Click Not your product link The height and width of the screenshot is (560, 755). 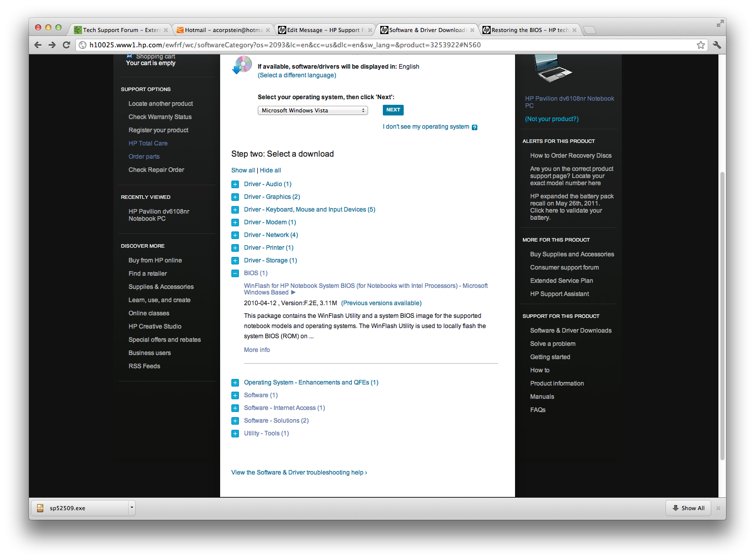click(552, 119)
